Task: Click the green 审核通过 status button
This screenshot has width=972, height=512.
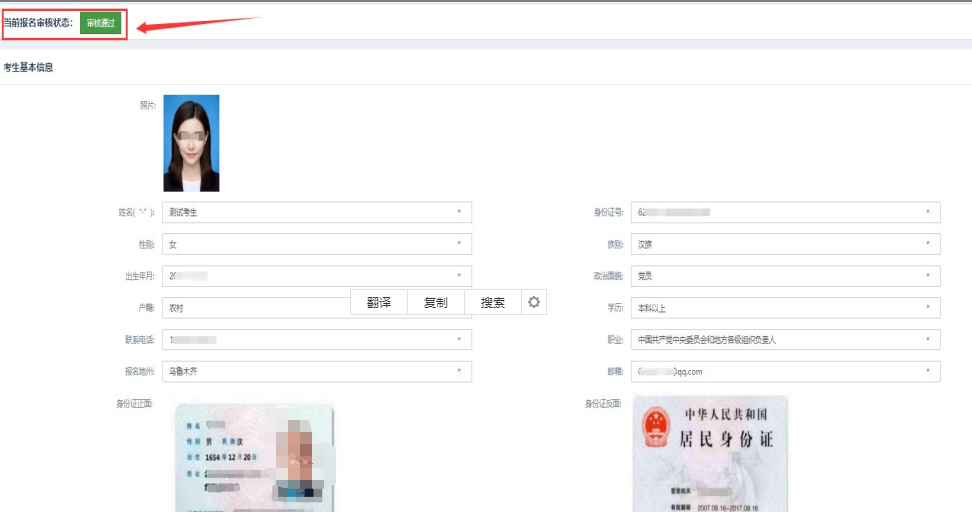Action: (101, 23)
